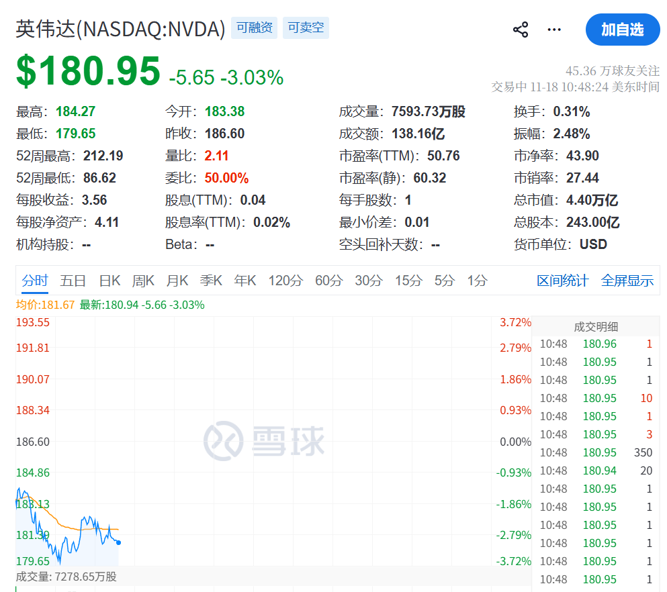
Task: Switch to the 季K chart tab
Action: pyautogui.click(x=211, y=280)
